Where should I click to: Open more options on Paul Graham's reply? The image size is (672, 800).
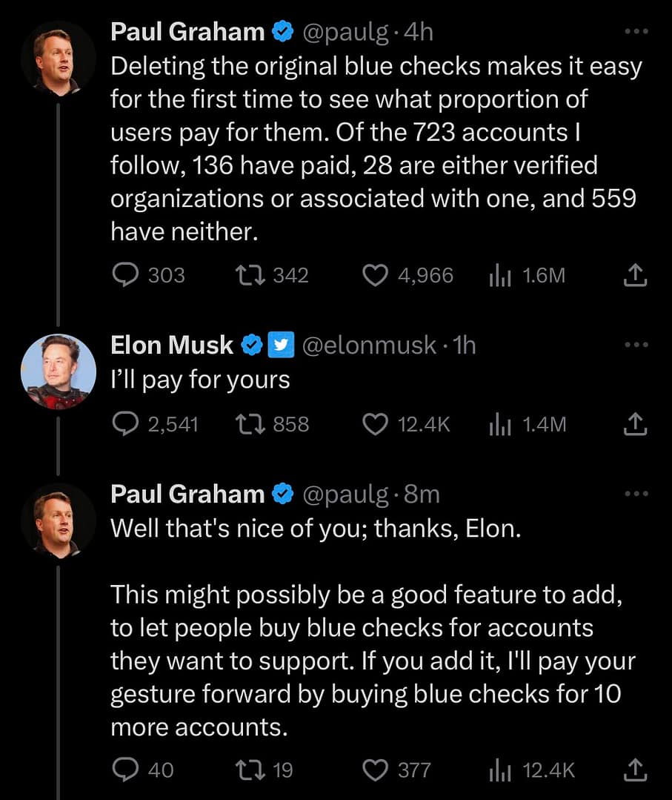pos(636,494)
